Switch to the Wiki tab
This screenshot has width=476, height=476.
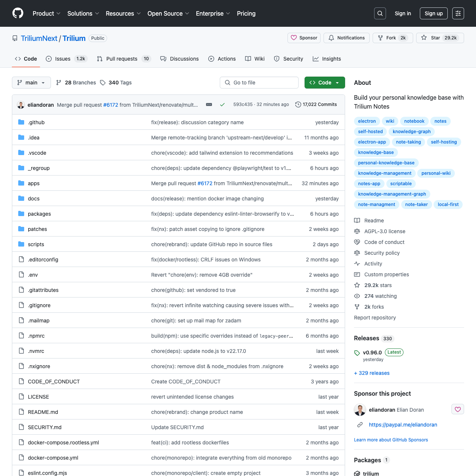[255, 59]
